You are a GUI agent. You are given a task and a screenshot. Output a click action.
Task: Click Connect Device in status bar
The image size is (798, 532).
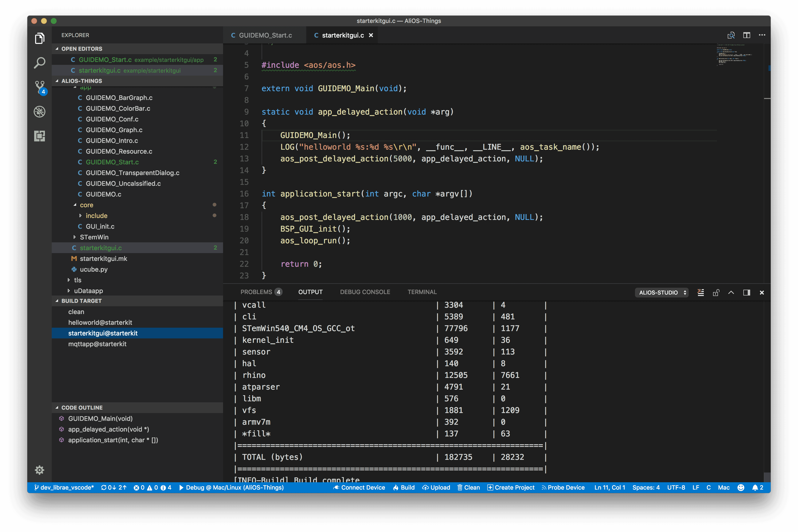[359, 488]
